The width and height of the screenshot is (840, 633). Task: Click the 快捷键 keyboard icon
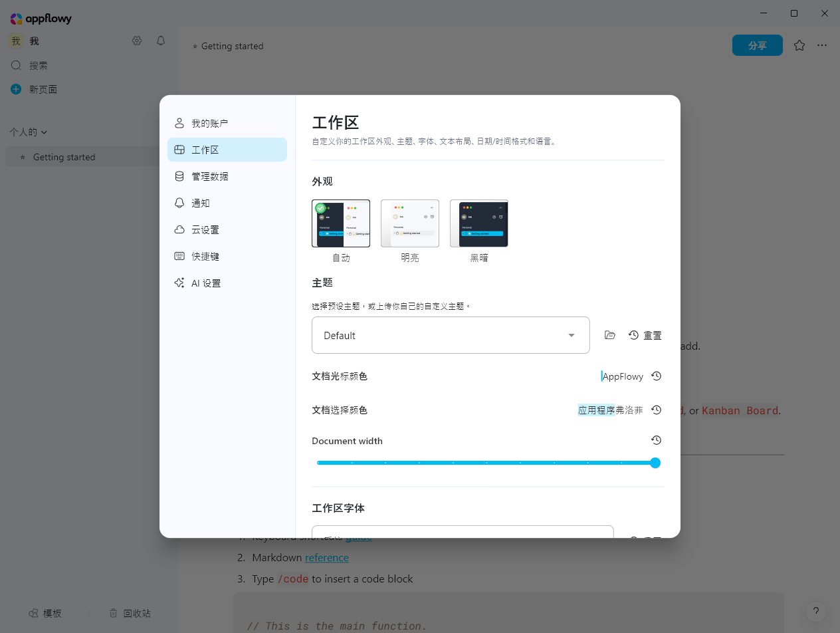coord(179,256)
